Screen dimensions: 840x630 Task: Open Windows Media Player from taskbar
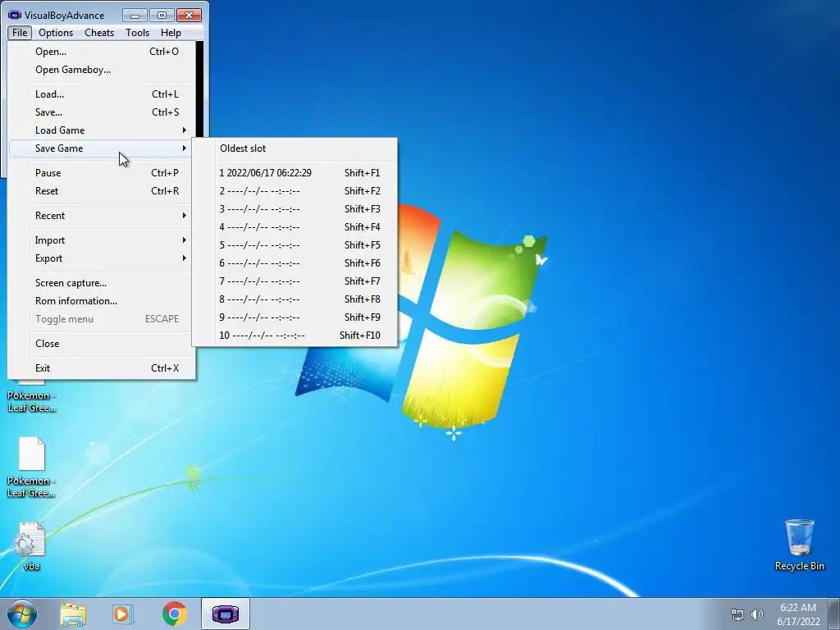[x=123, y=614]
